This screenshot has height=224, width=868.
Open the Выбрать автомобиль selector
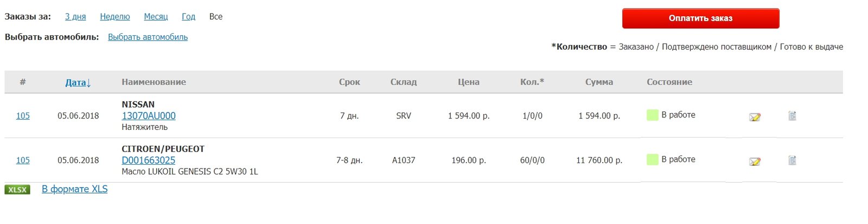point(148,37)
